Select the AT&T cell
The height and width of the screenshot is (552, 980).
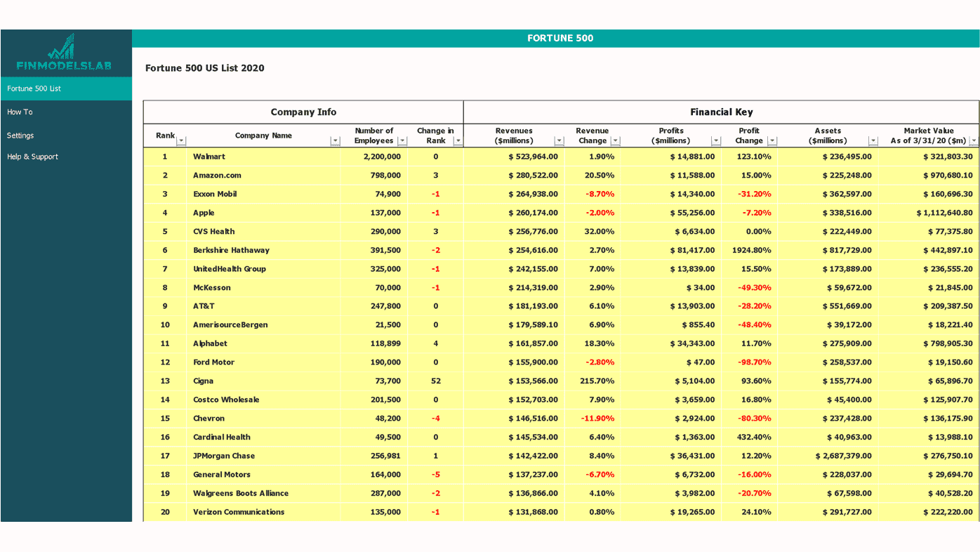[x=263, y=306]
